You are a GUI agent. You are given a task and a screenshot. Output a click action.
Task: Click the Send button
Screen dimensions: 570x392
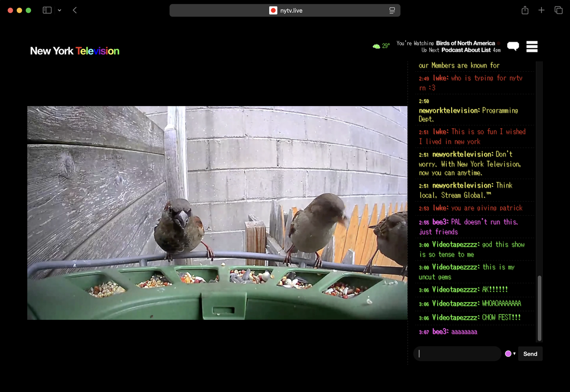coord(530,353)
